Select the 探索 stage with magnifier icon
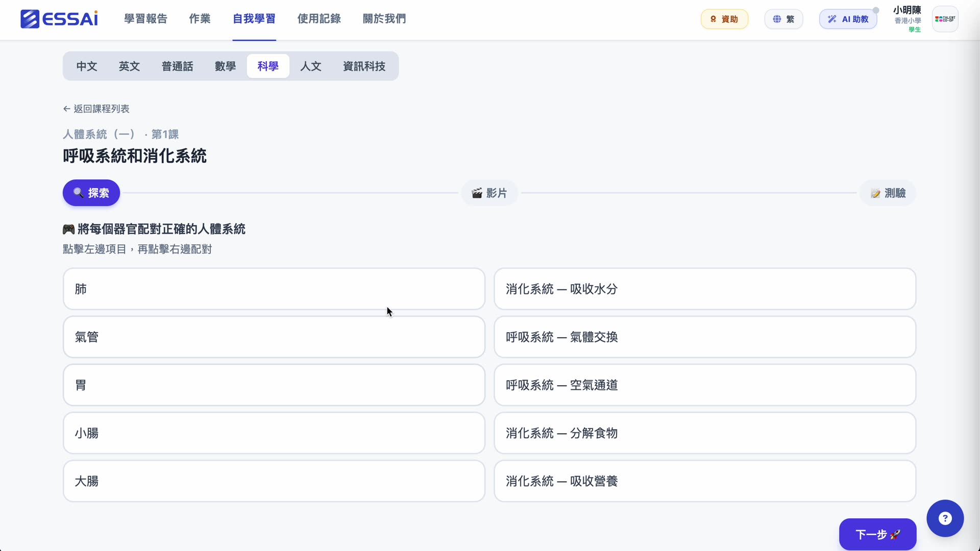980x551 pixels. 91,193
